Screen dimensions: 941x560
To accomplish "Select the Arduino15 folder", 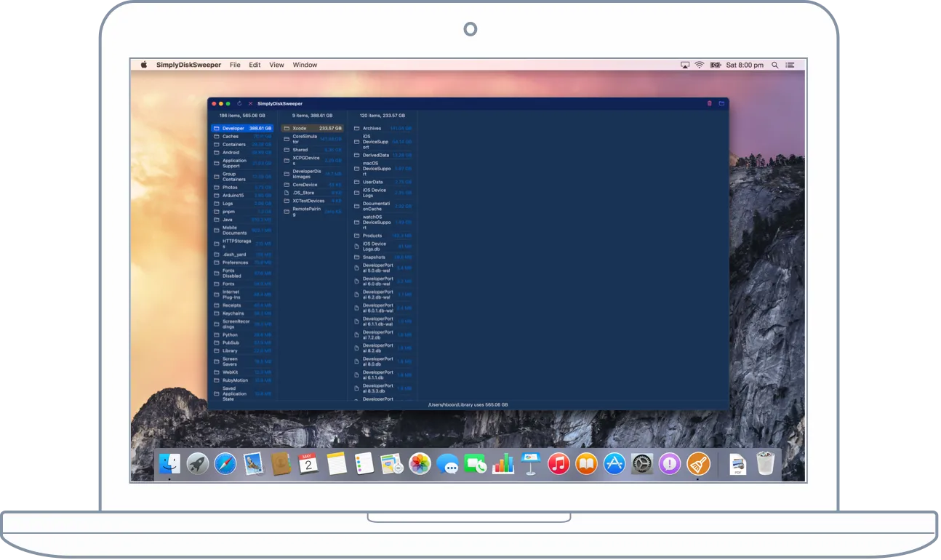I will [242, 196].
